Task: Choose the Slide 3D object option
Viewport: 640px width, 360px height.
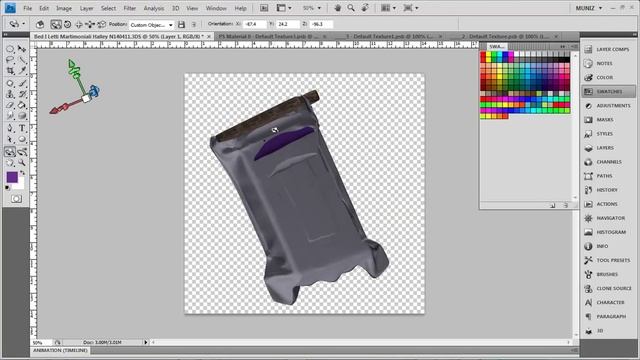Action: tap(90, 24)
